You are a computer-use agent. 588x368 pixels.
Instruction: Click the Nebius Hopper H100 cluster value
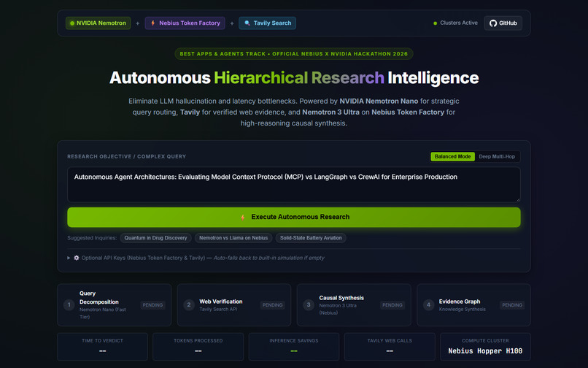[485, 351]
